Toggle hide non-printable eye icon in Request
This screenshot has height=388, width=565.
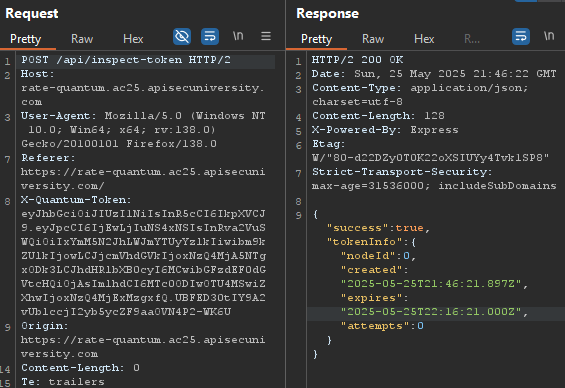[182, 36]
